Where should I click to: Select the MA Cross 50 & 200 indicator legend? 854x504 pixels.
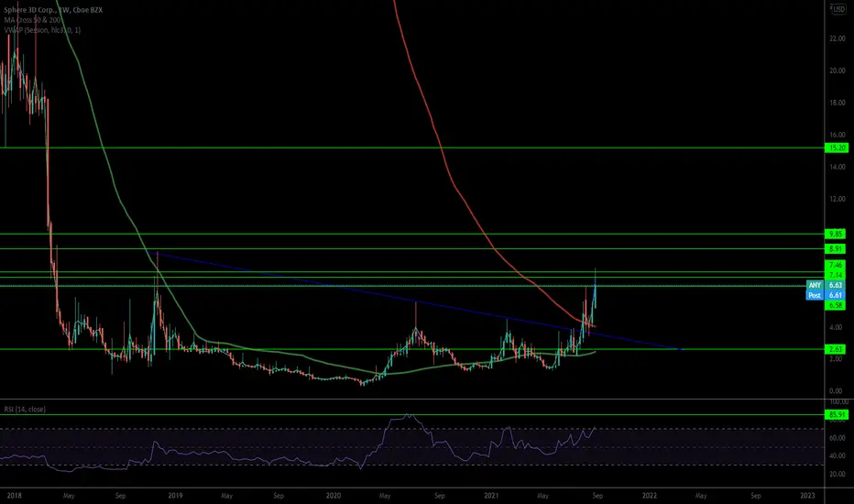32,19
